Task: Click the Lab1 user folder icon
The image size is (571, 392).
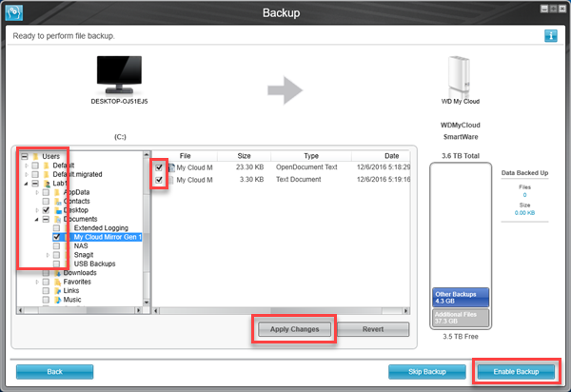Action: click(x=47, y=184)
